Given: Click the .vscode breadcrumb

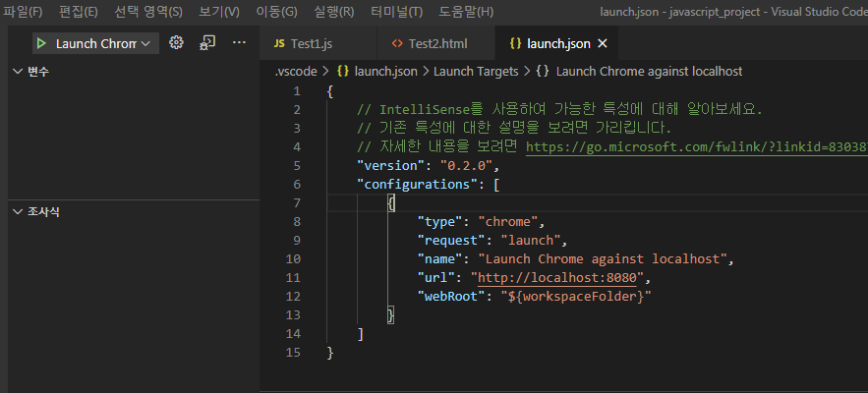Looking at the screenshot, I should click(x=296, y=72).
